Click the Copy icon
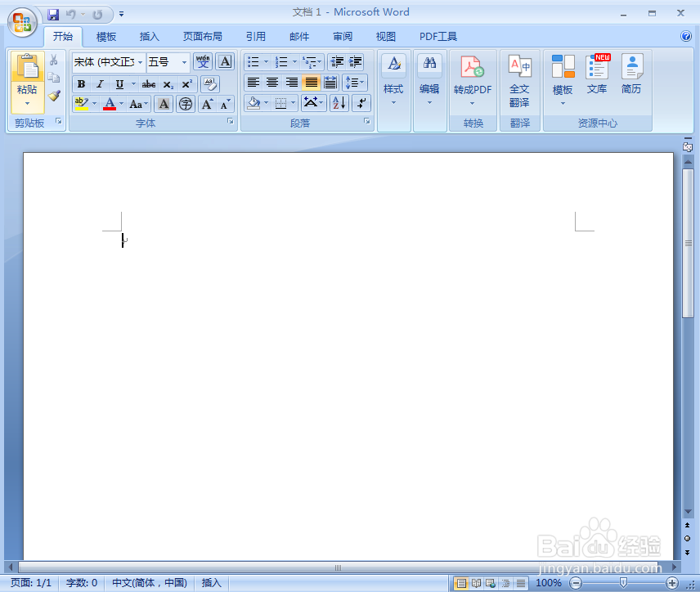Screen dimensions: 700x592 (54, 78)
